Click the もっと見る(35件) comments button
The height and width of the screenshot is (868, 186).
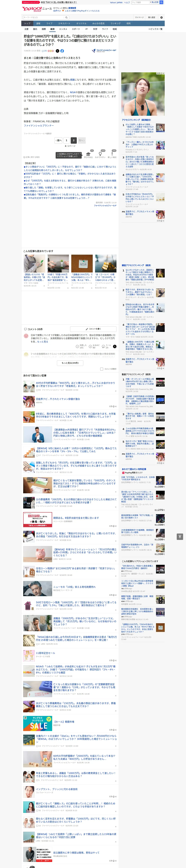pyautogui.click(x=70, y=363)
